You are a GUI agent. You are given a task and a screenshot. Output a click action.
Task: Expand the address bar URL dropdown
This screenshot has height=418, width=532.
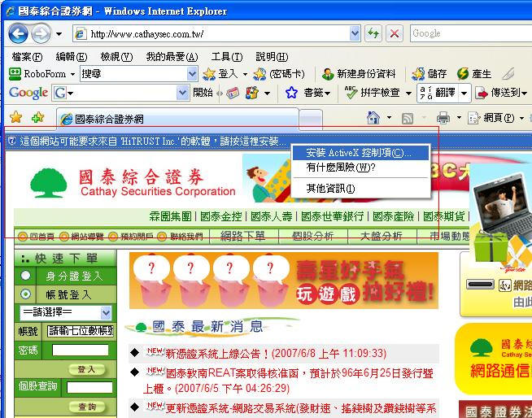point(355,33)
